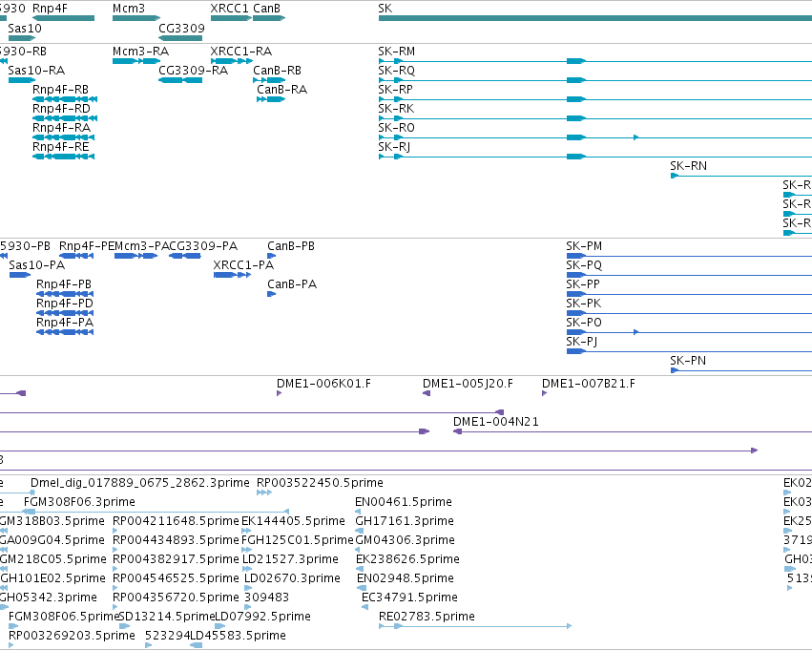Select the SK-RN transcript

[x=741, y=176]
